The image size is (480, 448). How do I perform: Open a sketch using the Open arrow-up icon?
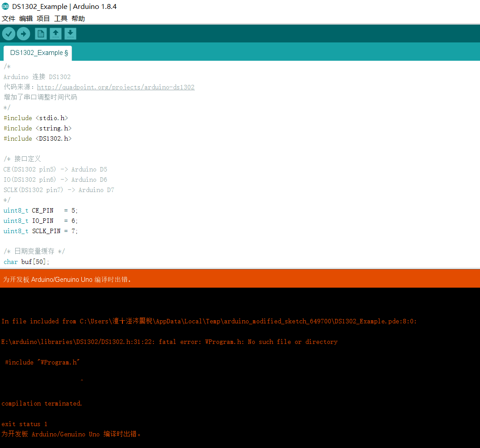pos(55,33)
